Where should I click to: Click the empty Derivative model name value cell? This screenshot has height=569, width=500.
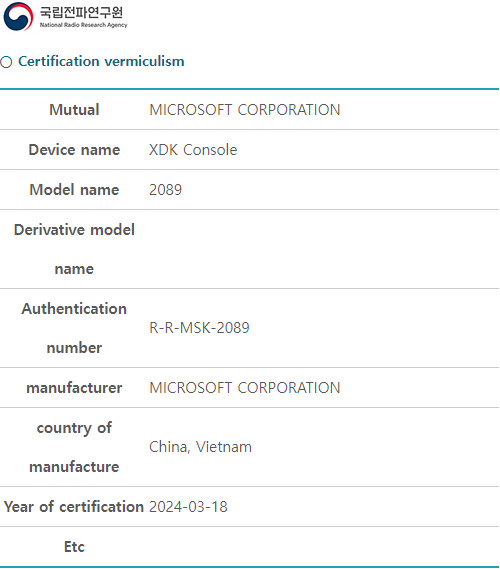click(323, 249)
